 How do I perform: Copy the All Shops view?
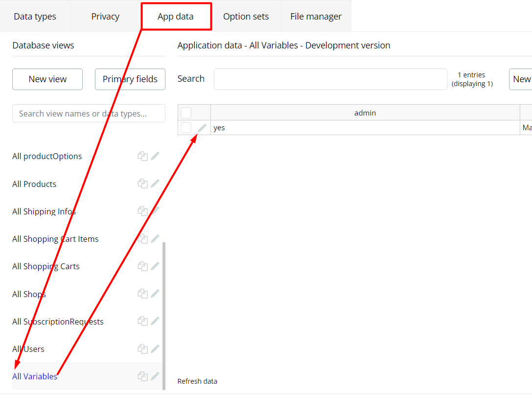142,294
